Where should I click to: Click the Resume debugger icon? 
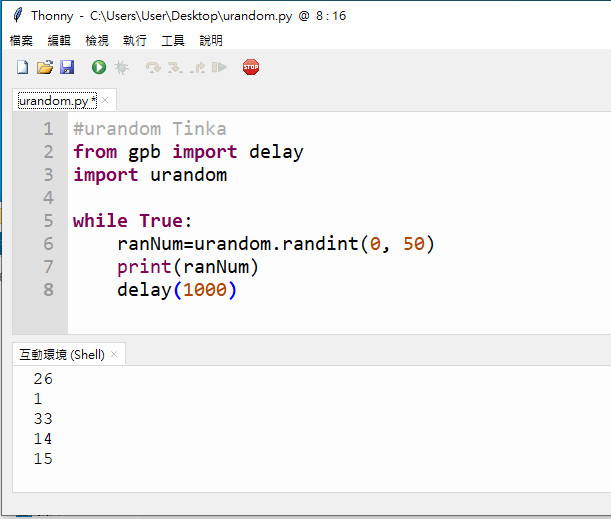219,67
